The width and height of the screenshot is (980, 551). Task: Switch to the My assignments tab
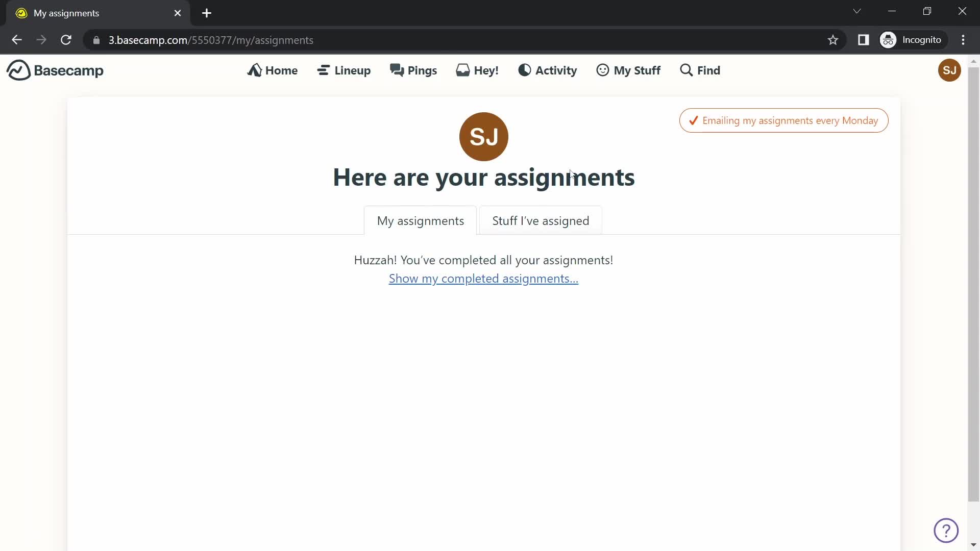421,221
